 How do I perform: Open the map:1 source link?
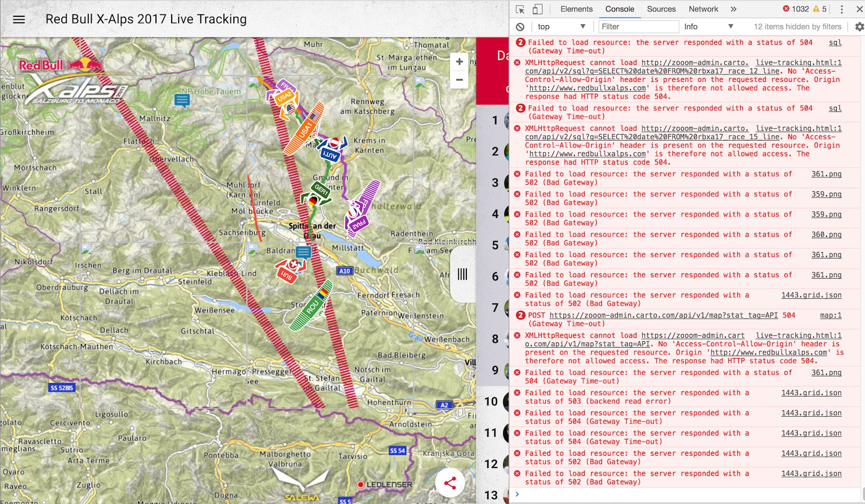tap(830, 315)
